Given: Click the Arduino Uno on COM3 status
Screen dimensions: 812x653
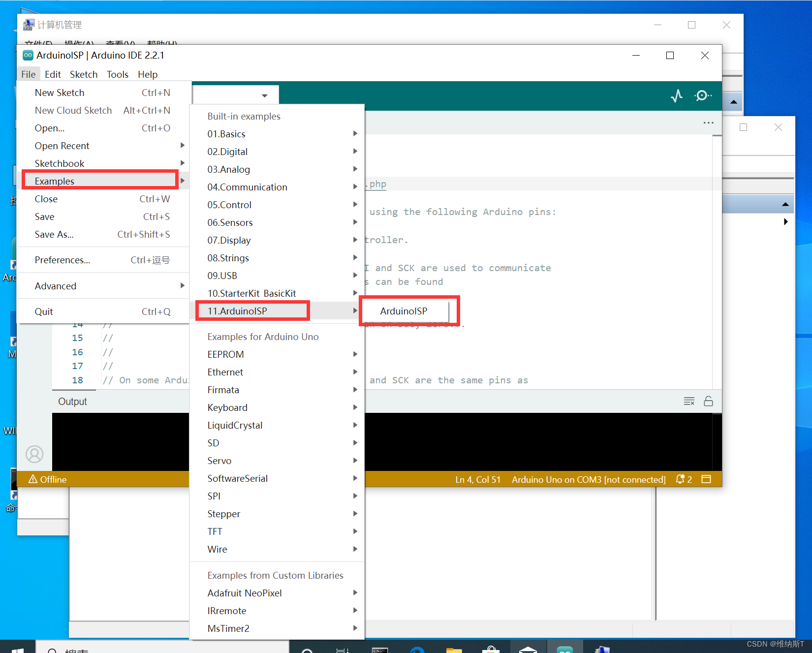Looking at the screenshot, I should tap(589, 479).
